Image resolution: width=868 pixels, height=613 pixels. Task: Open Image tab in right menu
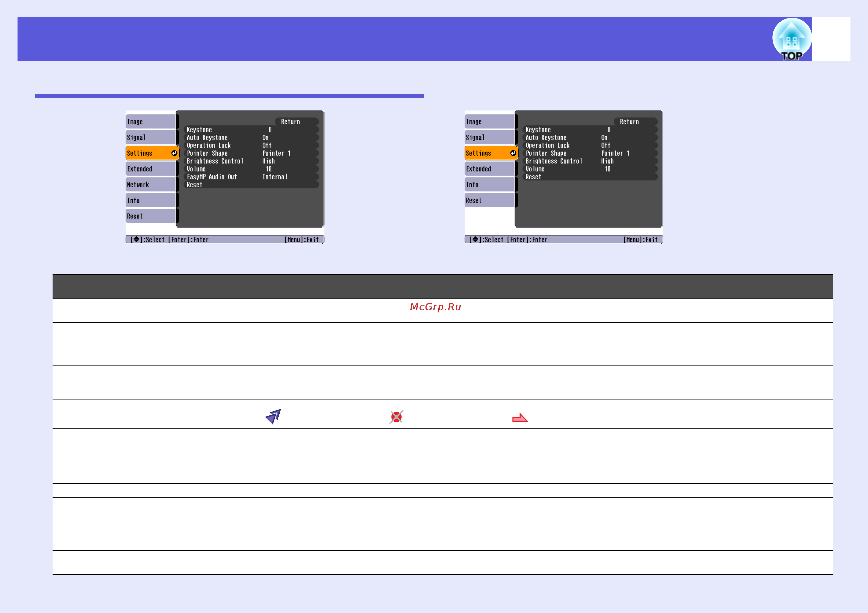[x=490, y=122]
